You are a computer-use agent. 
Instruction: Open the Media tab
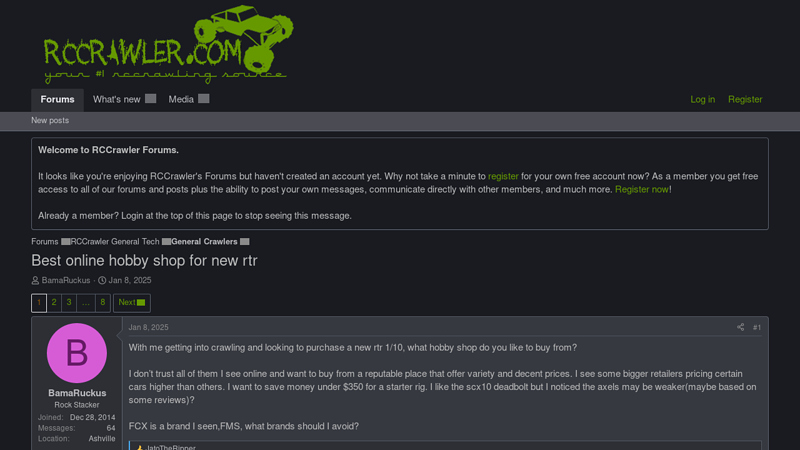coord(181,100)
